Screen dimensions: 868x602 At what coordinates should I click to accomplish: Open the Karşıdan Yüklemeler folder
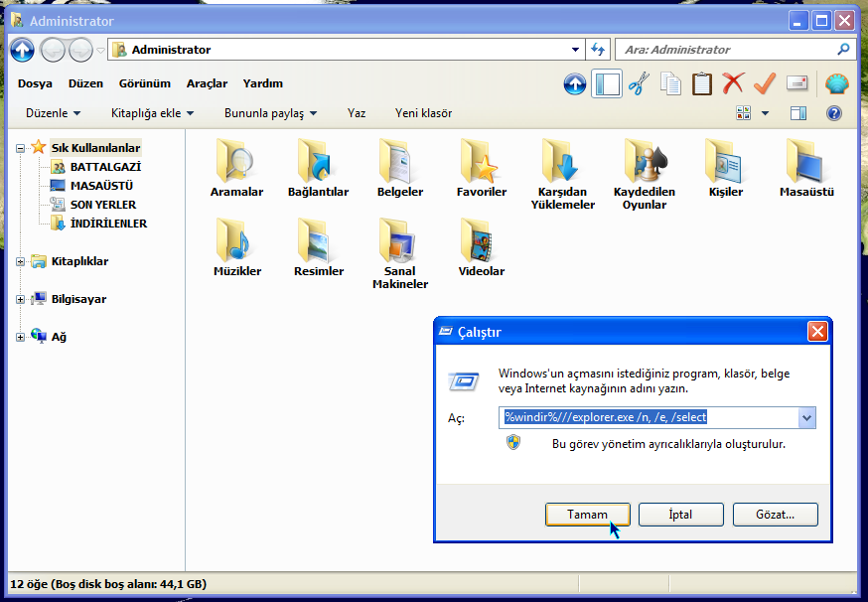(x=562, y=174)
